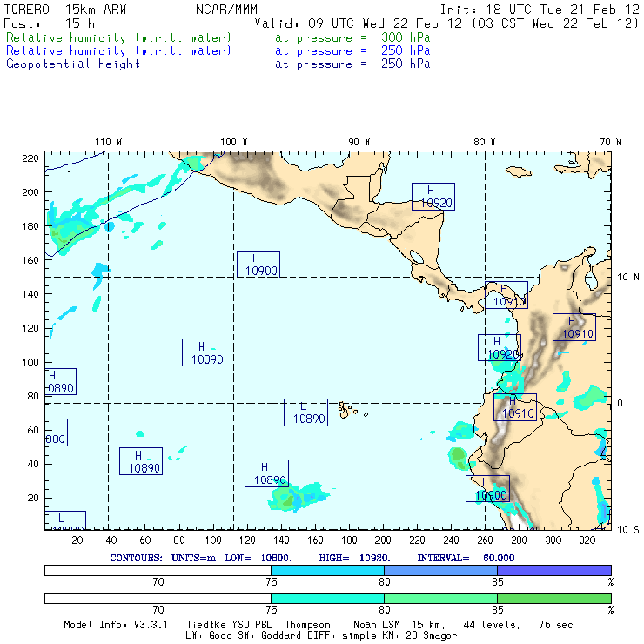Click the 'Fcst: 15 h' forecast hour text
This screenshot has width=644, height=644.
coord(49,23)
